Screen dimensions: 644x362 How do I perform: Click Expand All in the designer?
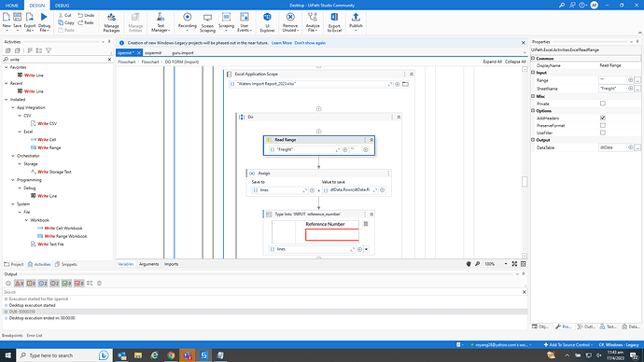(x=492, y=62)
